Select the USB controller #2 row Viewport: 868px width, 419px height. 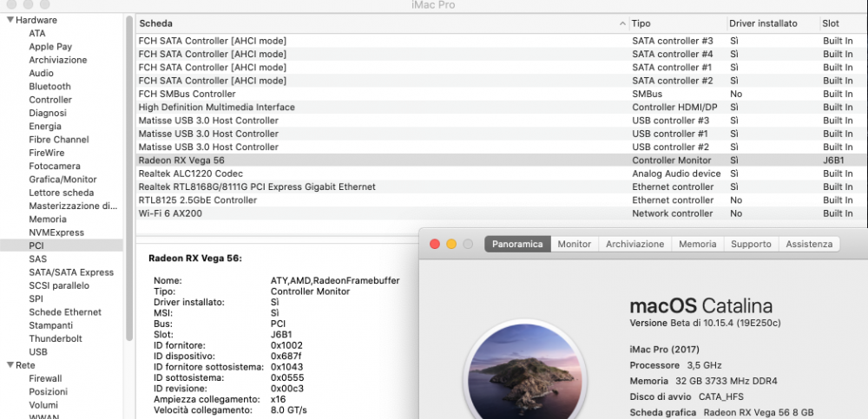(x=501, y=147)
